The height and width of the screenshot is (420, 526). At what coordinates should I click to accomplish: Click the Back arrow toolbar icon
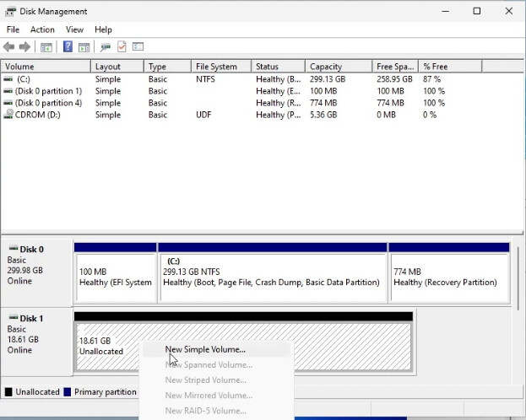tap(9, 47)
